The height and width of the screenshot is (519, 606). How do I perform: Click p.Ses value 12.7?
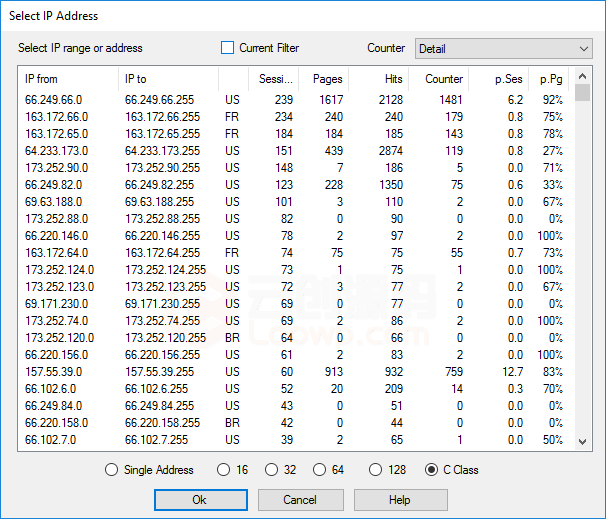click(x=512, y=372)
